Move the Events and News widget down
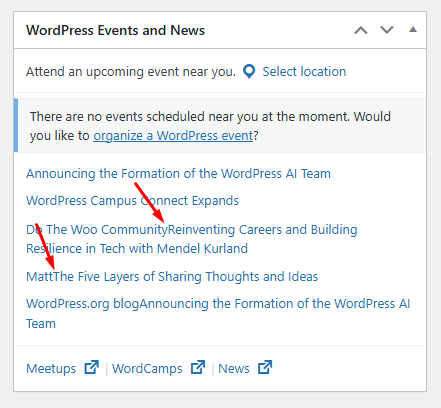 pyautogui.click(x=387, y=30)
